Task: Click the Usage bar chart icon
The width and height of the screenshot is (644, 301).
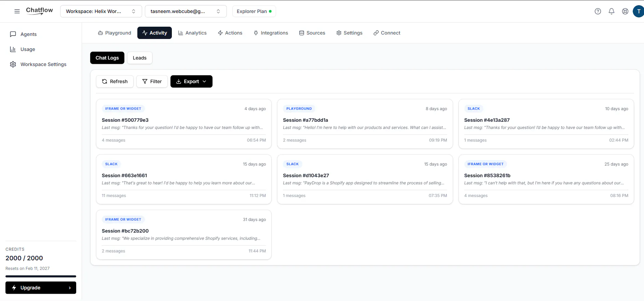Action: tap(13, 49)
